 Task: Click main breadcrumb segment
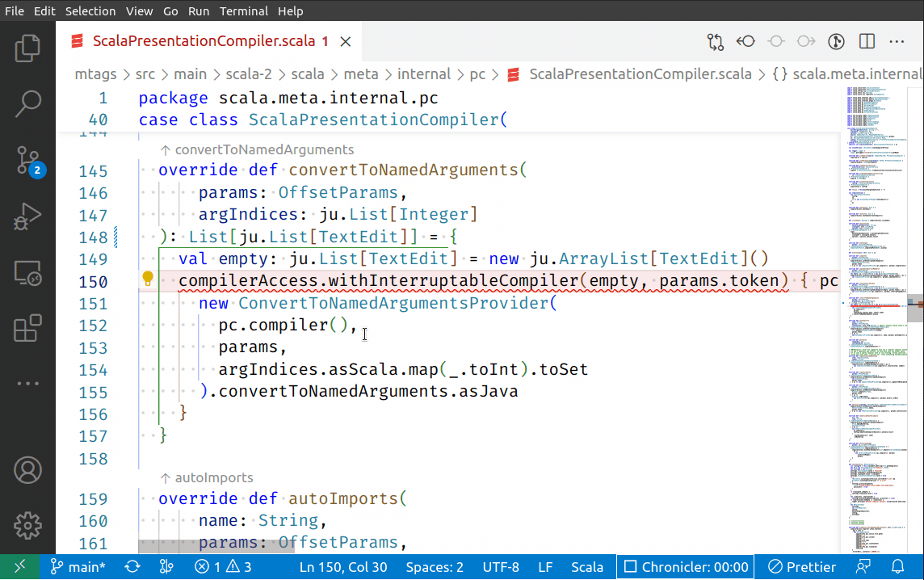pyautogui.click(x=190, y=74)
